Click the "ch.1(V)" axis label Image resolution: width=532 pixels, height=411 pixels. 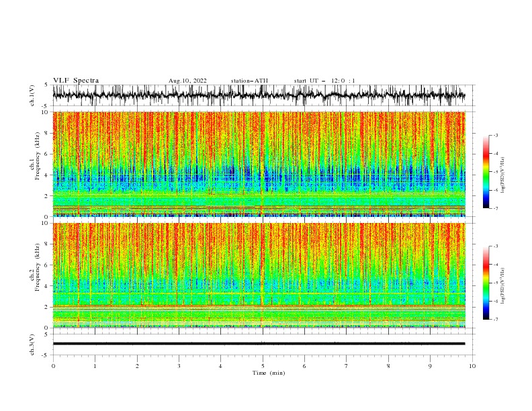32,95
